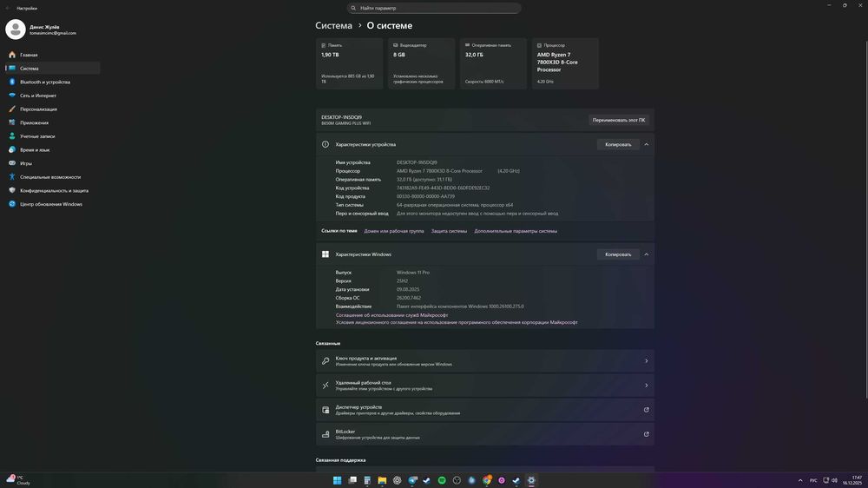The image size is (868, 488).
Task: Click the Settings gear taskbar icon
Action: (x=531, y=480)
